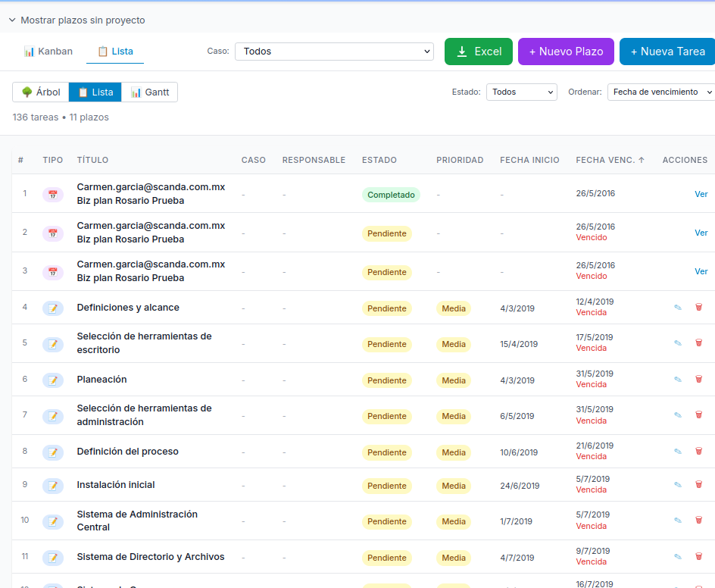The image size is (715, 588).
Task: Select the top Lista tab
Action: click(x=115, y=52)
